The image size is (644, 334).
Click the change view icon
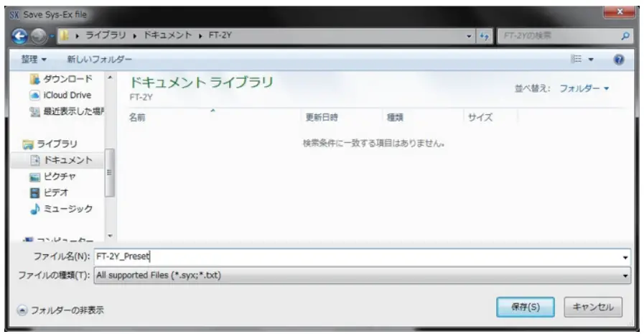click(x=577, y=59)
